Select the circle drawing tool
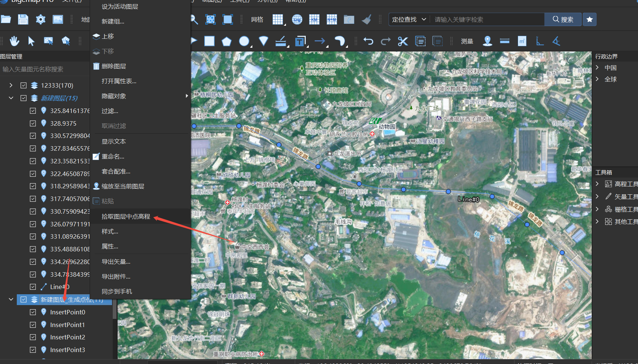This screenshot has width=638, height=364. pos(245,41)
